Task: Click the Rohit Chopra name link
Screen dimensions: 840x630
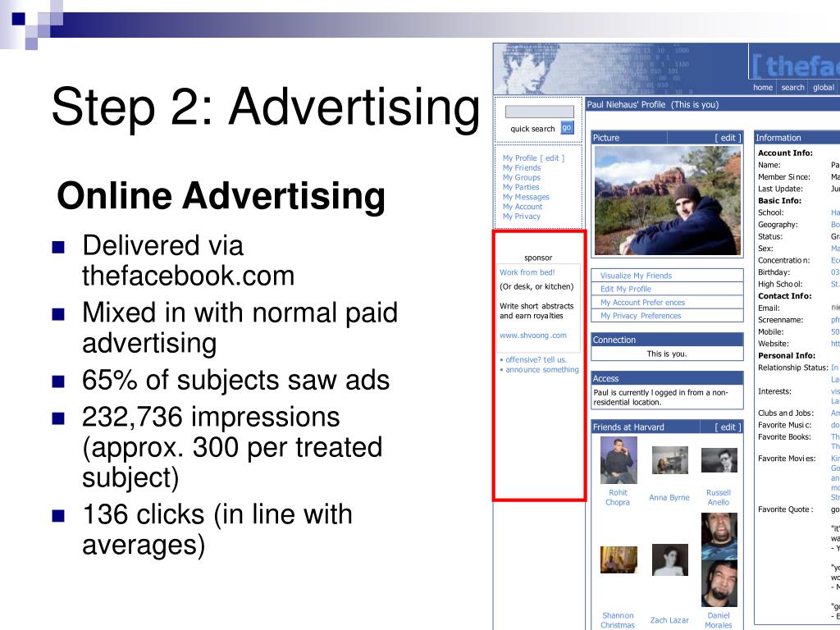Action: coord(618,497)
